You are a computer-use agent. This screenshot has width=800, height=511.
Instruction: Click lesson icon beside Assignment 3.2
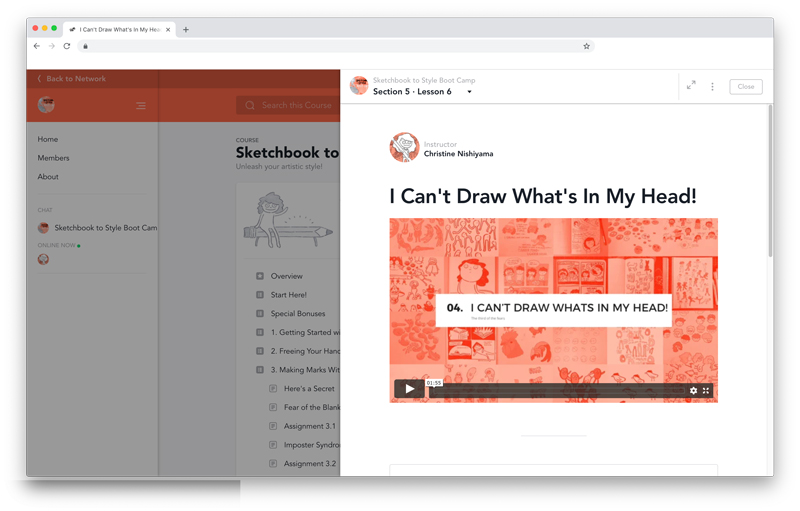273,464
